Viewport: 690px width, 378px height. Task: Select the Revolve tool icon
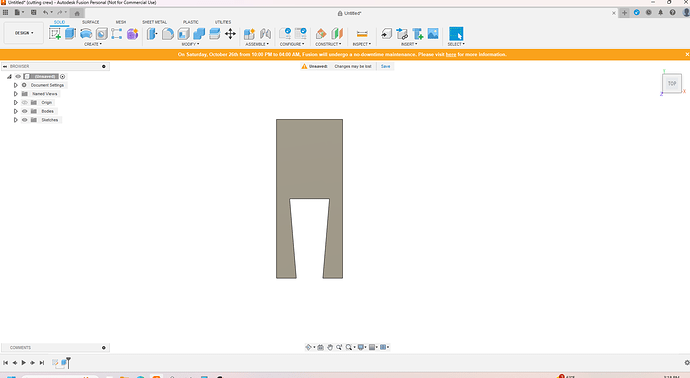tap(86, 33)
